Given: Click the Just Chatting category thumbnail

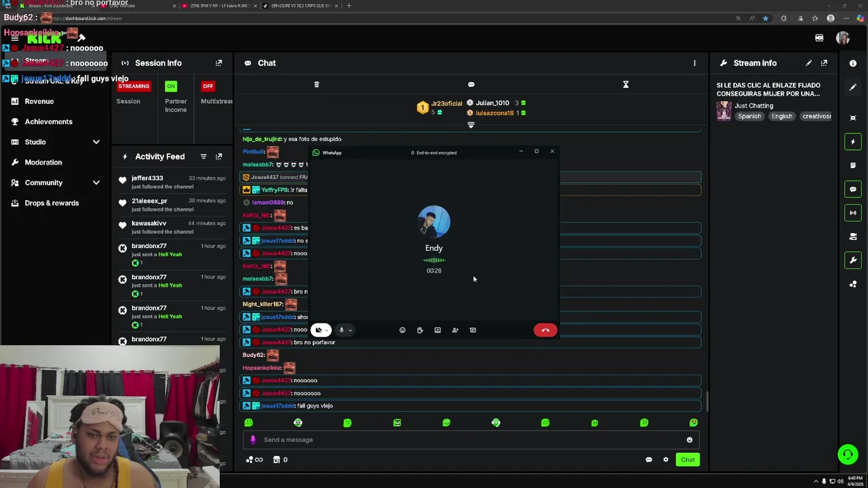Looking at the screenshot, I should click(724, 111).
